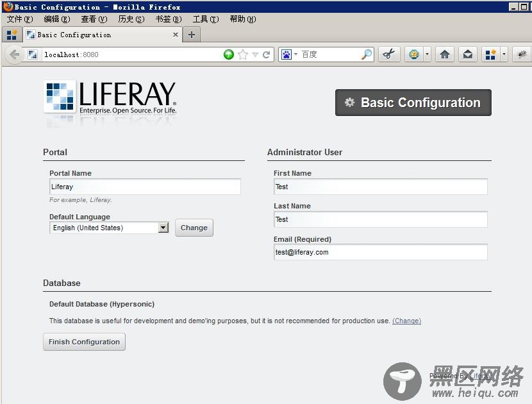Click the smiley face toolbar icon

(414, 55)
